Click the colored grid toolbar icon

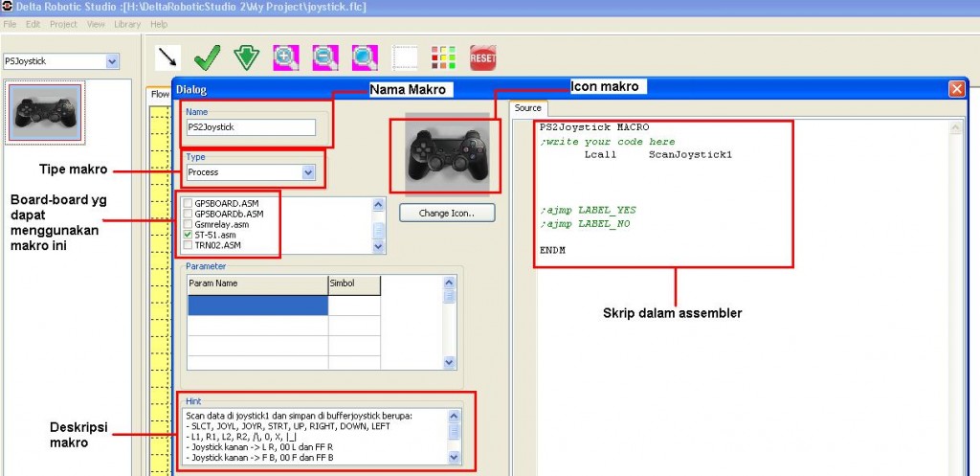tap(442, 57)
